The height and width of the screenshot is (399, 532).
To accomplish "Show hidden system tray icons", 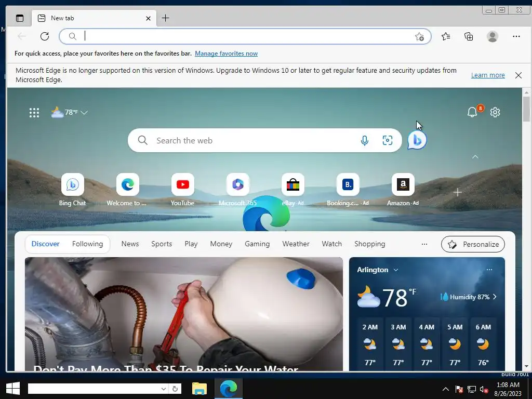I will click(445, 389).
